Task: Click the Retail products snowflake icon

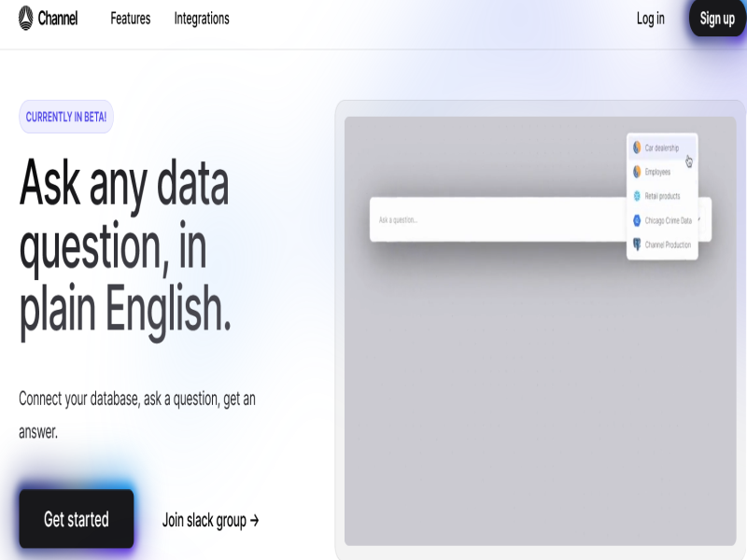Action: [x=637, y=196]
